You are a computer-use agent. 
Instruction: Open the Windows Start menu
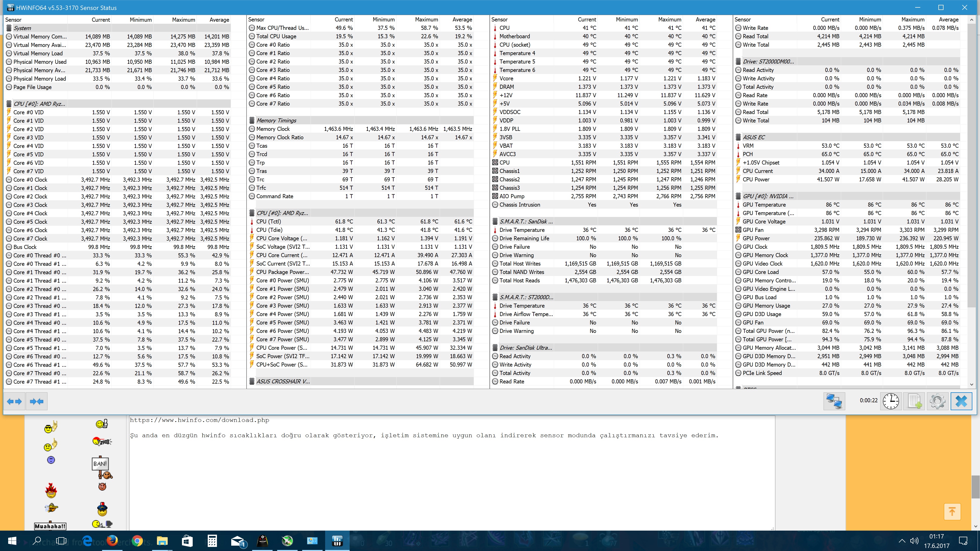click(x=12, y=541)
